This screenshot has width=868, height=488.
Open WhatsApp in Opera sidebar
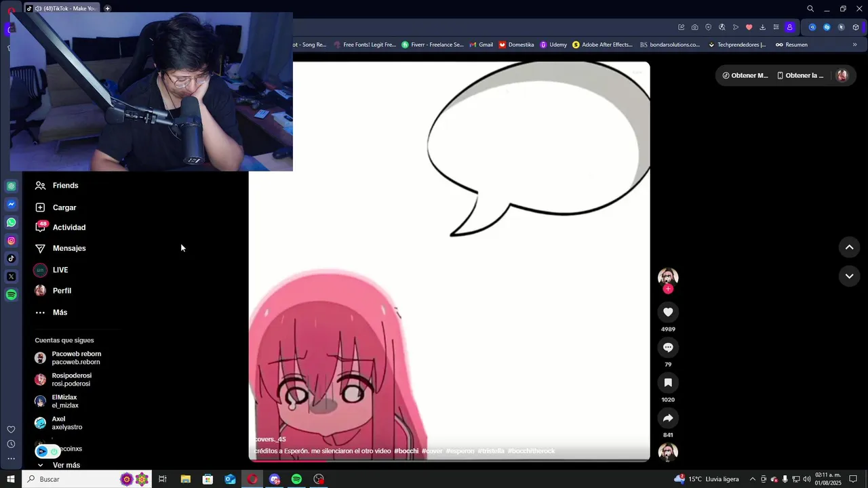pos(12,222)
